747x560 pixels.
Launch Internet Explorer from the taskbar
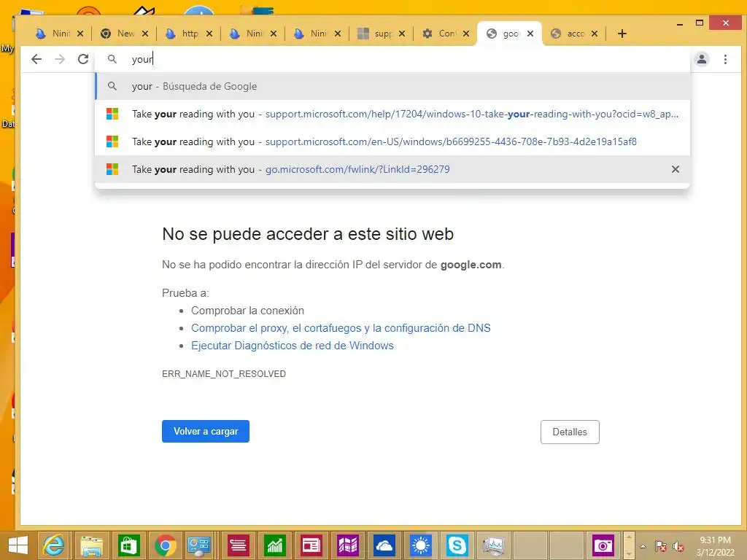coord(53,545)
